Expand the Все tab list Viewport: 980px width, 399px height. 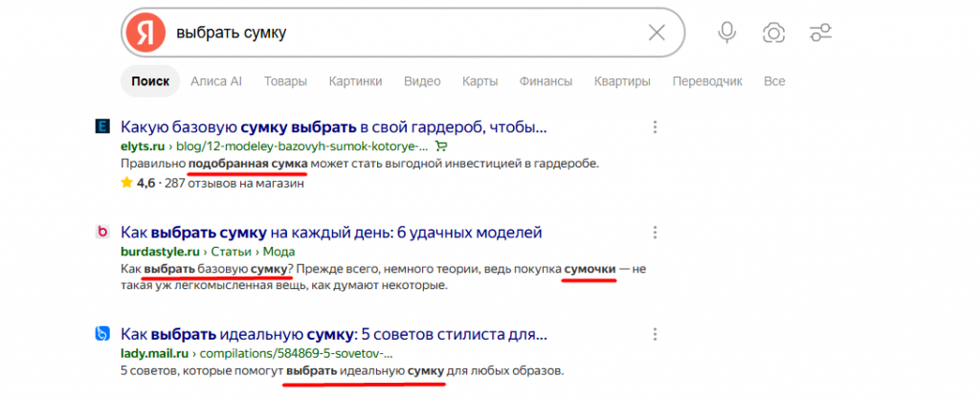click(774, 81)
